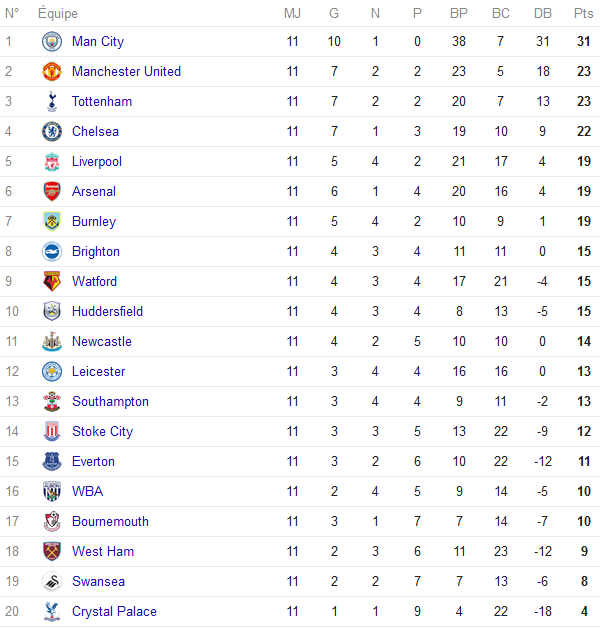Click the Man City club crest
The width and height of the screenshot is (600, 628).
(x=52, y=42)
